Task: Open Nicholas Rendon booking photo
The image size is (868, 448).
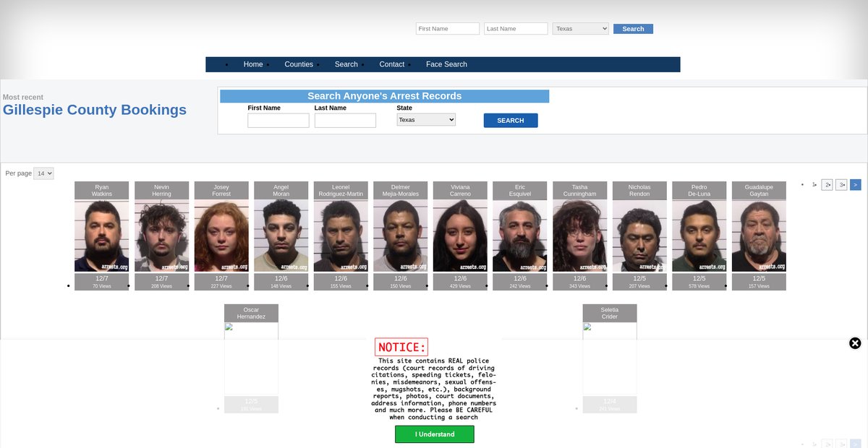Action: 639,236
